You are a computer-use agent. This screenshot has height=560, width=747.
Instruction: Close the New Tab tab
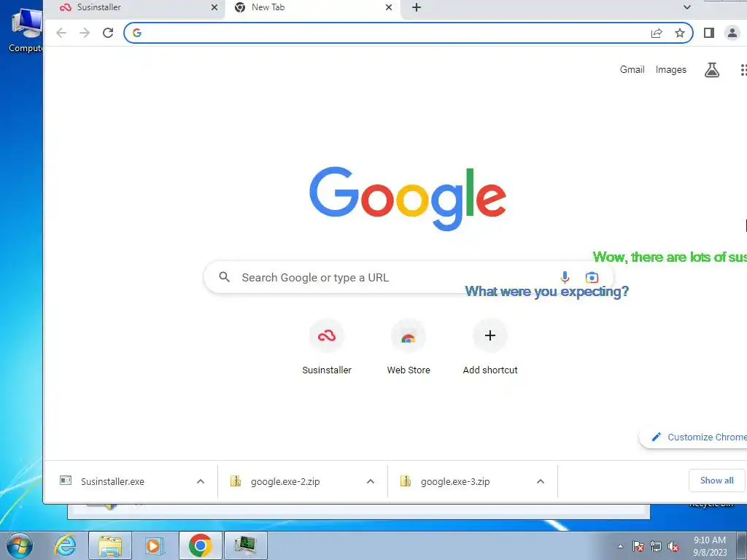point(389,7)
